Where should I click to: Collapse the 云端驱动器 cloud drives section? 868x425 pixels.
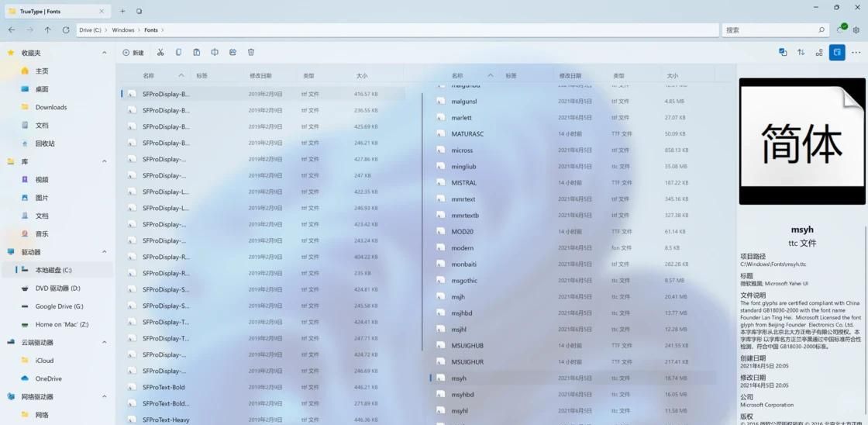point(104,343)
